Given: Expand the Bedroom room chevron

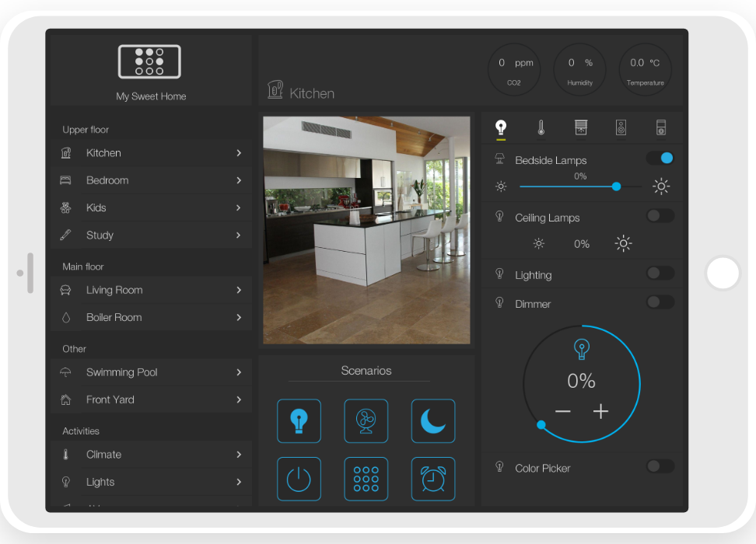Looking at the screenshot, I should pyautogui.click(x=239, y=180).
